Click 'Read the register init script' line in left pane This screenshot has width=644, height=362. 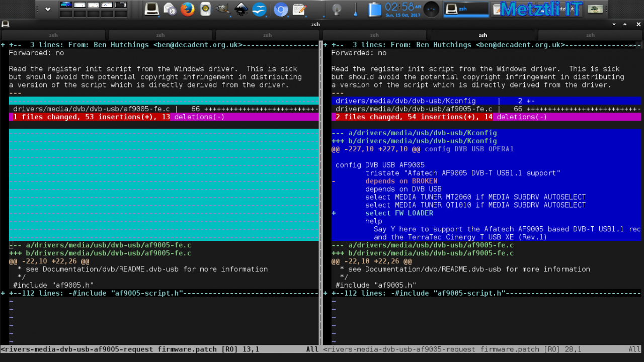coord(153,69)
